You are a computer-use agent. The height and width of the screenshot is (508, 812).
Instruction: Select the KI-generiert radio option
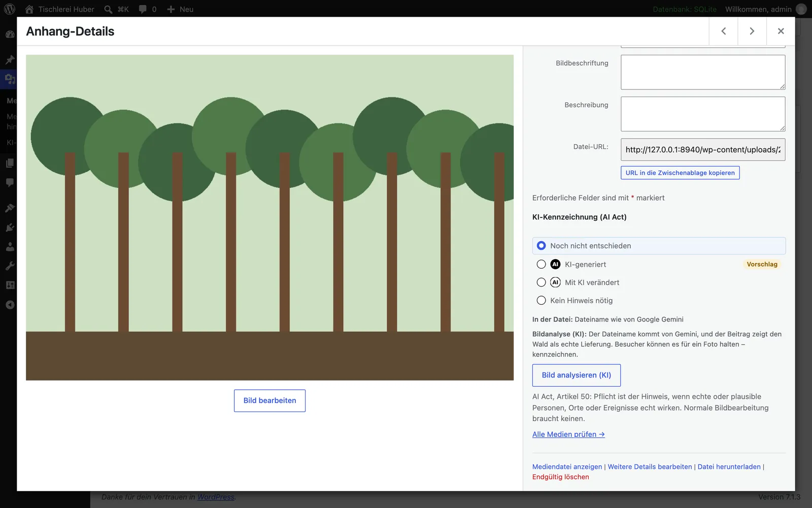coord(542,264)
